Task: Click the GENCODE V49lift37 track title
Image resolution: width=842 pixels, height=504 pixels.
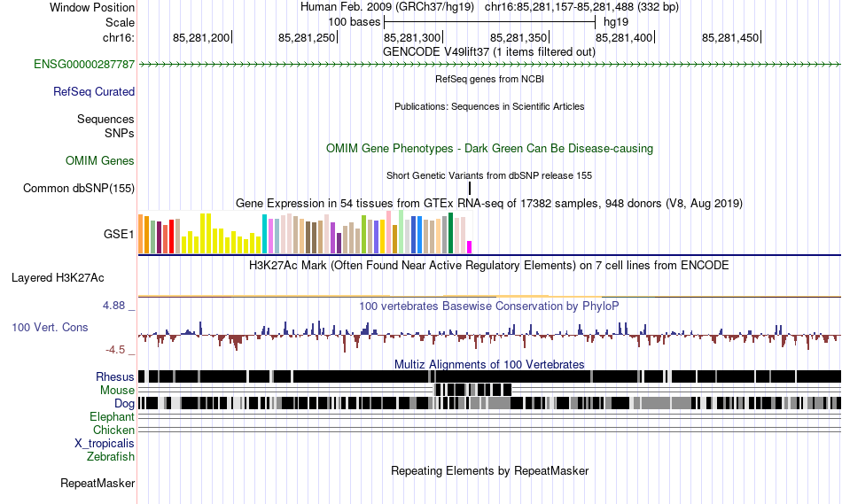Action: [489, 52]
